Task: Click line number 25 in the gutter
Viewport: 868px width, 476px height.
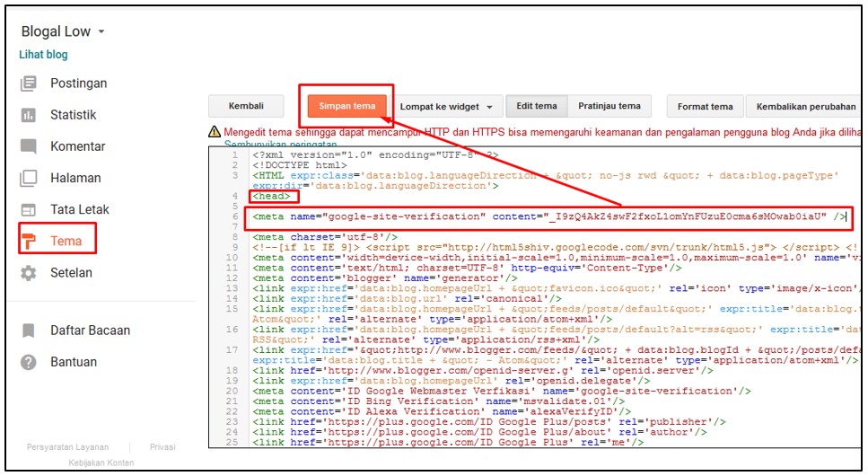Action: point(232,442)
